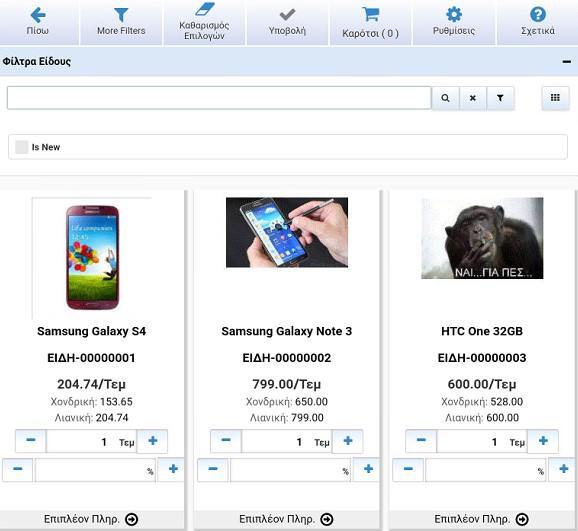578x531 pixels.
Task: Click the price 204.74/Τεμ
Action: [91, 384]
